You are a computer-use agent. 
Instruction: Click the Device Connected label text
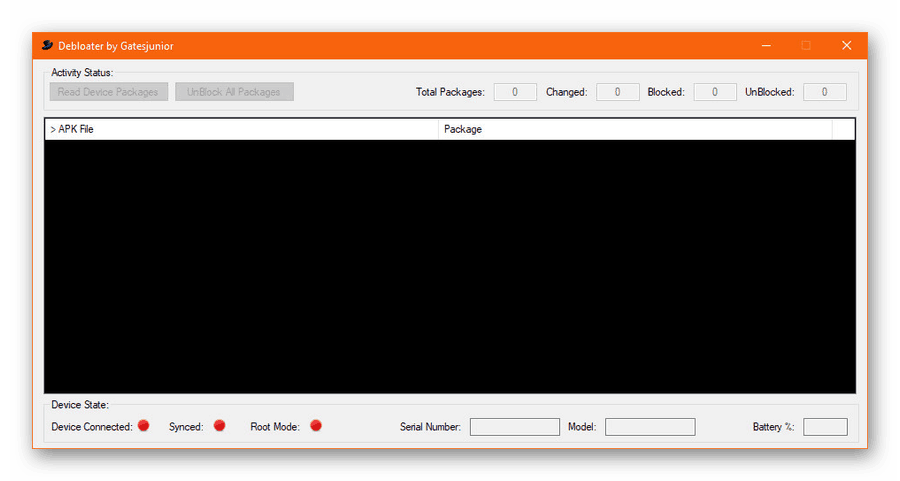[x=92, y=426]
